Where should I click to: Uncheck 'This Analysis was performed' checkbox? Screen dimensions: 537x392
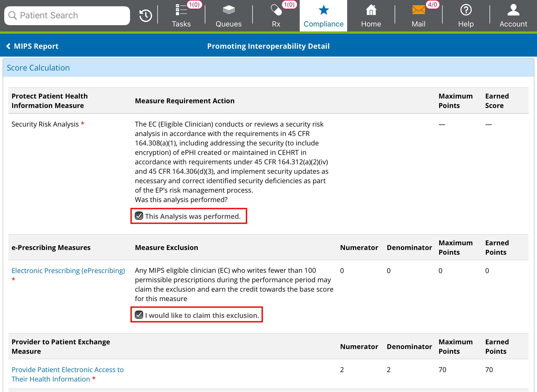139,216
